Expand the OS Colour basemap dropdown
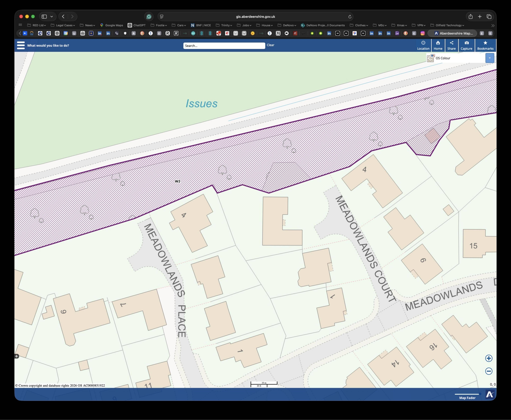 pos(490,58)
